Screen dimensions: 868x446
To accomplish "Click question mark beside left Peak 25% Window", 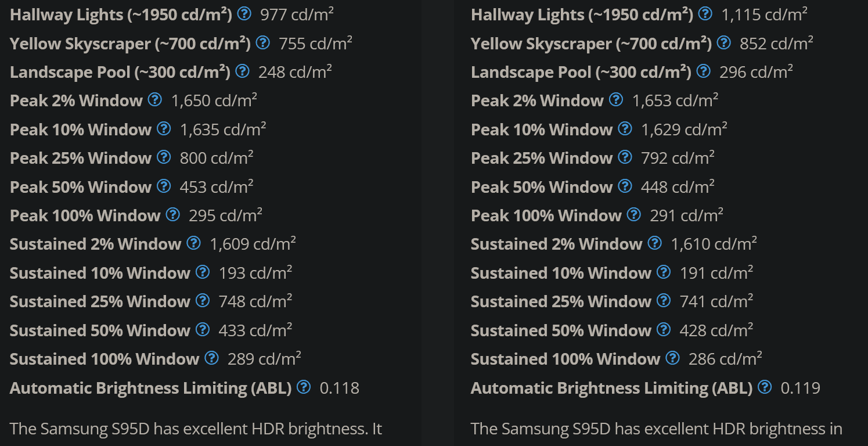I will click(x=164, y=157).
